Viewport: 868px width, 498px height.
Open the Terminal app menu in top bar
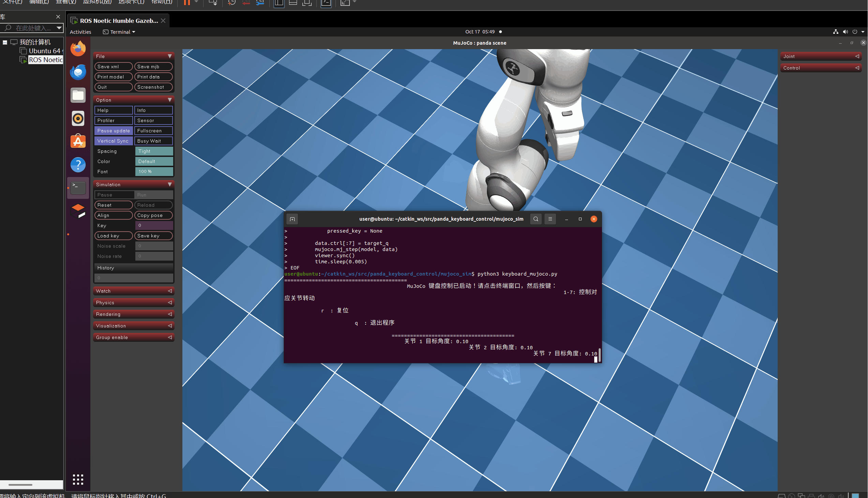click(x=119, y=32)
